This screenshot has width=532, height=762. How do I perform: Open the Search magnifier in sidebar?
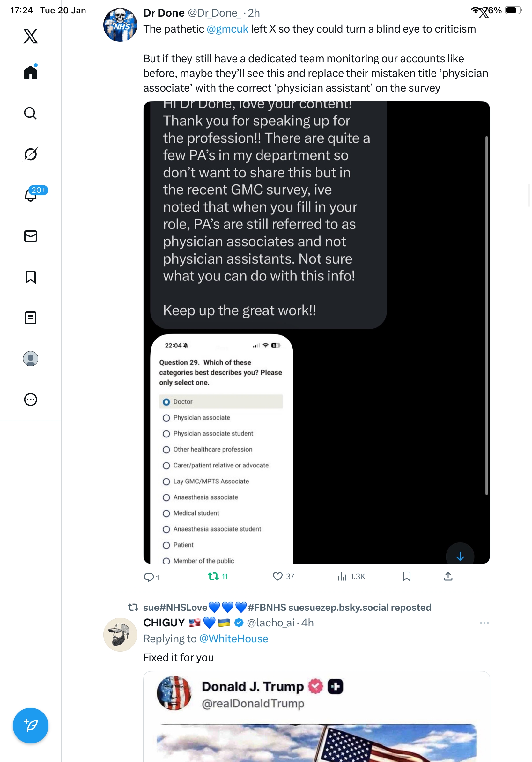click(x=31, y=114)
